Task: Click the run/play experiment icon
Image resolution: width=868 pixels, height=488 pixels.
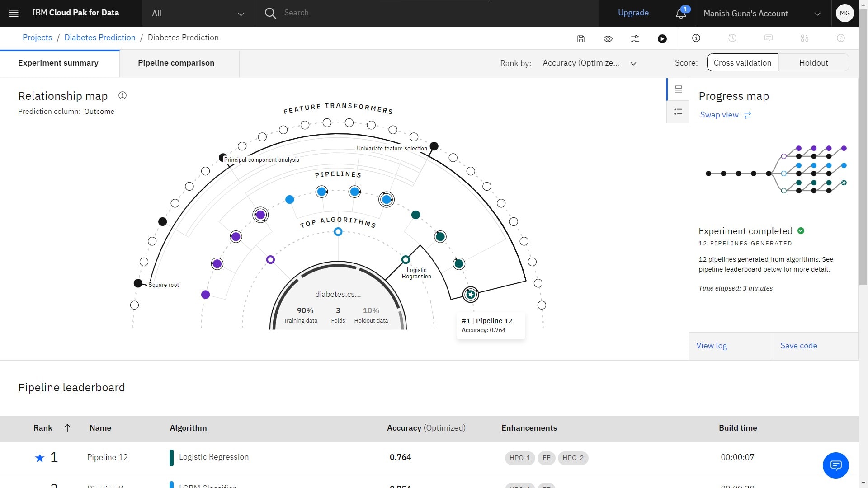Action: [662, 38]
